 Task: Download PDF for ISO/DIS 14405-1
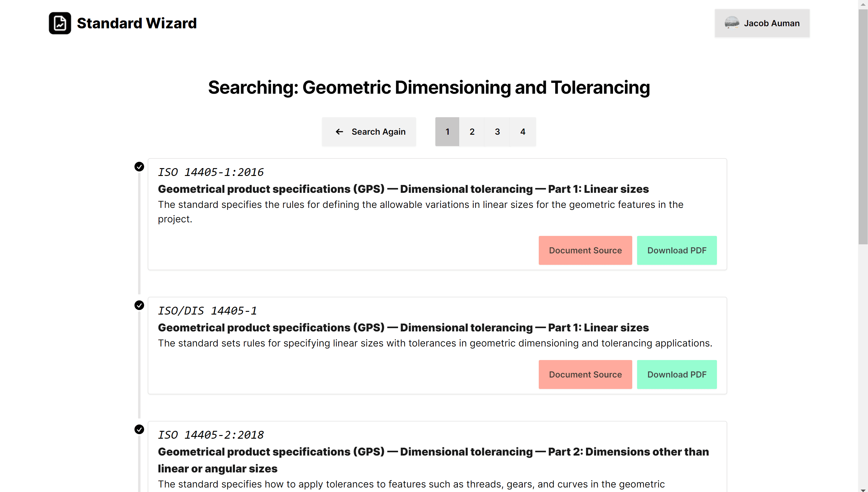[677, 374]
